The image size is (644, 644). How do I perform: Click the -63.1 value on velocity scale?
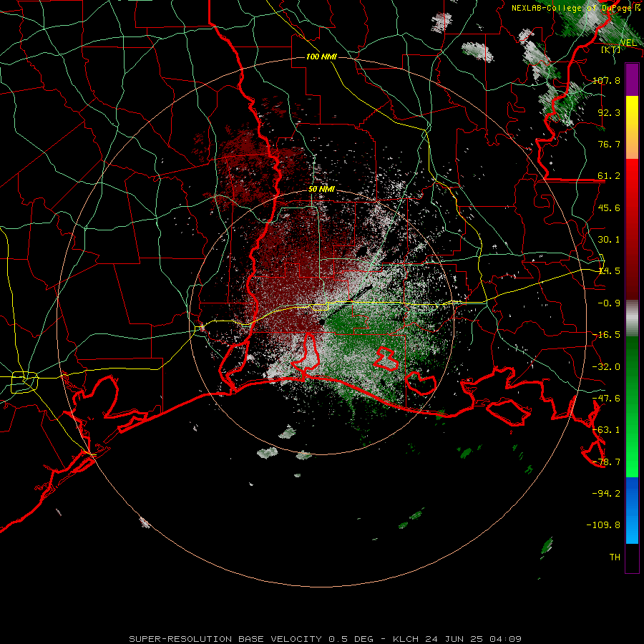tap(606, 430)
